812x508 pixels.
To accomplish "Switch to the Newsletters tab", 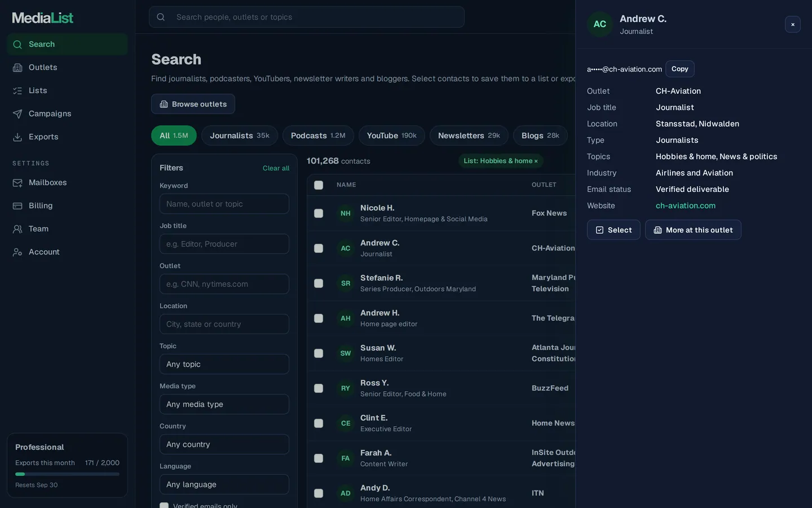I will coord(469,135).
